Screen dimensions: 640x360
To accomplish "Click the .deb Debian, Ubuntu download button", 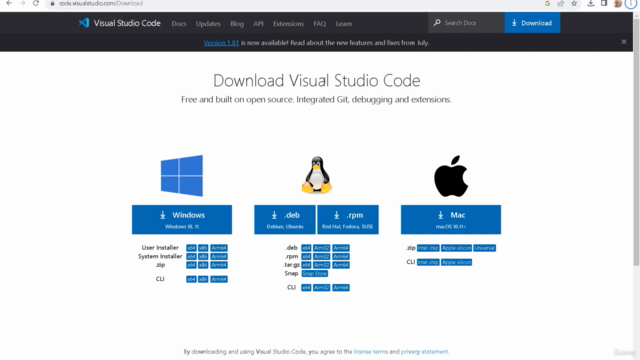I will pyautogui.click(x=285, y=220).
